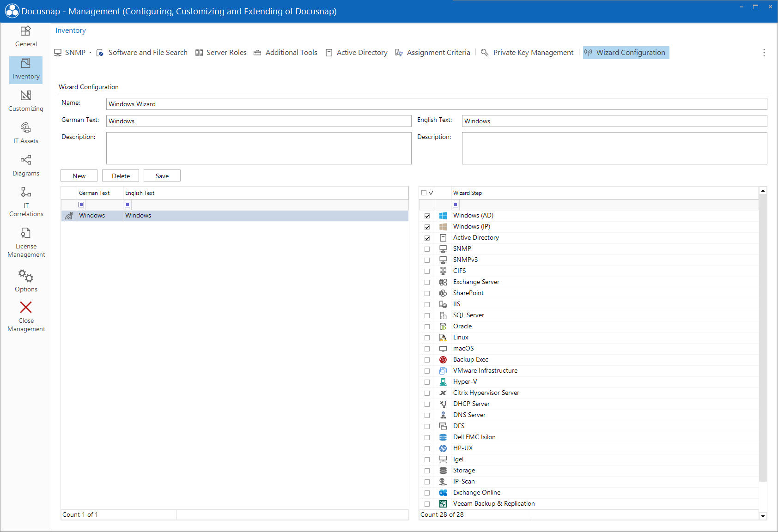Click the wizard steps vertical scrollbar thumb
This screenshot has height=532, width=778.
763,338
